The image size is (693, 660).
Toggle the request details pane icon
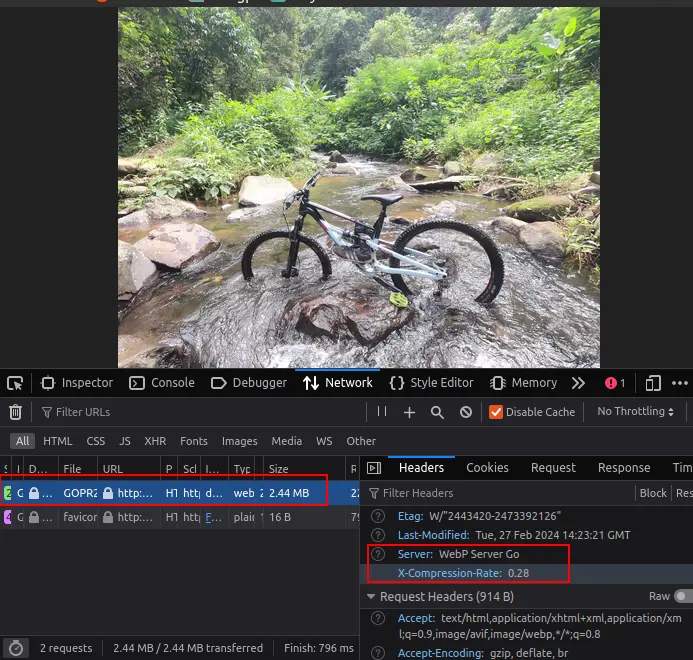[374, 468]
